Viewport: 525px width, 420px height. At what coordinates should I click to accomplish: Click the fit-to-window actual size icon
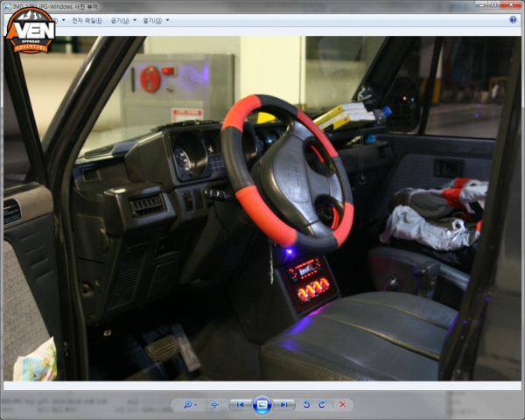pyautogui.click(x=214, y=404)
